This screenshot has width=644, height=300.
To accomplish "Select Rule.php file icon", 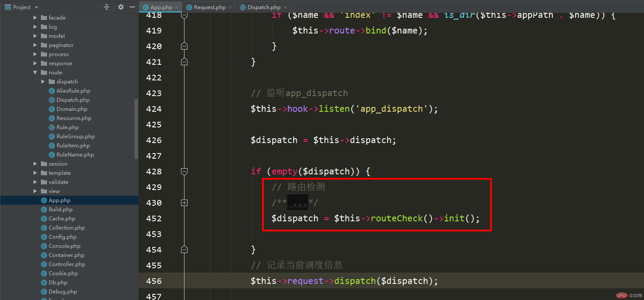I will [52, 127].
